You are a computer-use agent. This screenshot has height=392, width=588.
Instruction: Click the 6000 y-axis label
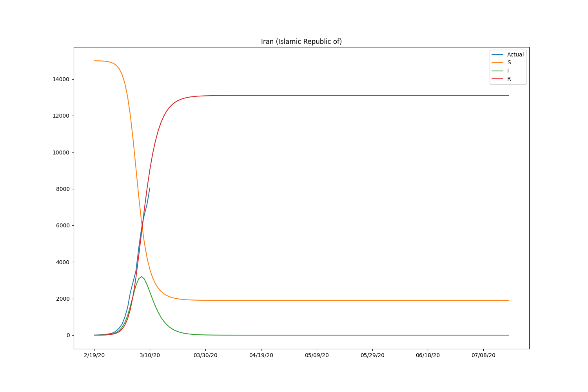pos(63,225)
